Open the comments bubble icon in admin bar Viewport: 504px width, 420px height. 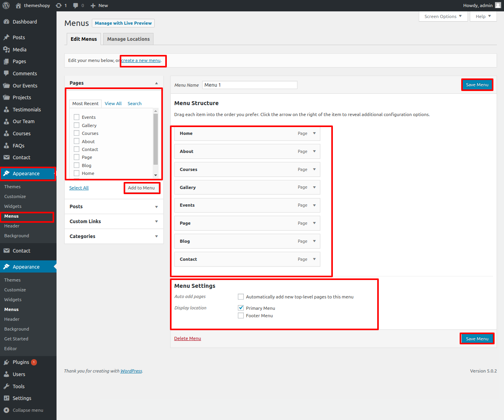pyautogui.click(x=76, y=5)
